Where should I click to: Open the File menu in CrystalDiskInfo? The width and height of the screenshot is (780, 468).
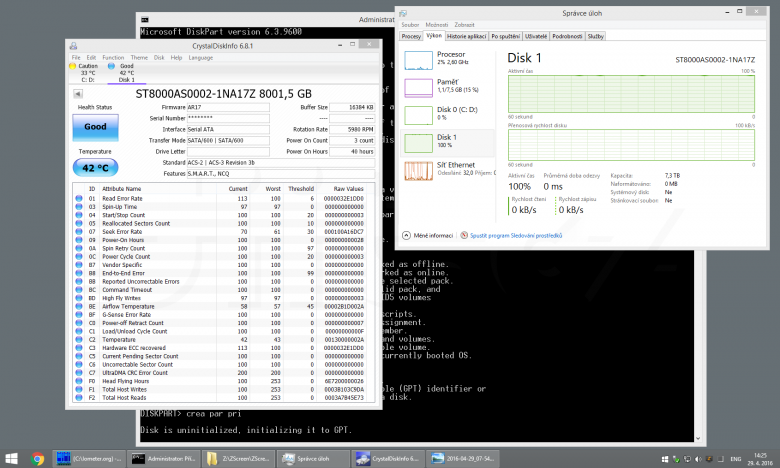[76, 58]
